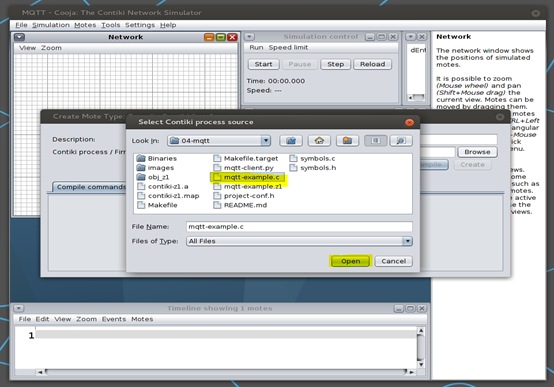
Task: Click Timeline vertical scrollbar down arrow
Action: [421, 364]
